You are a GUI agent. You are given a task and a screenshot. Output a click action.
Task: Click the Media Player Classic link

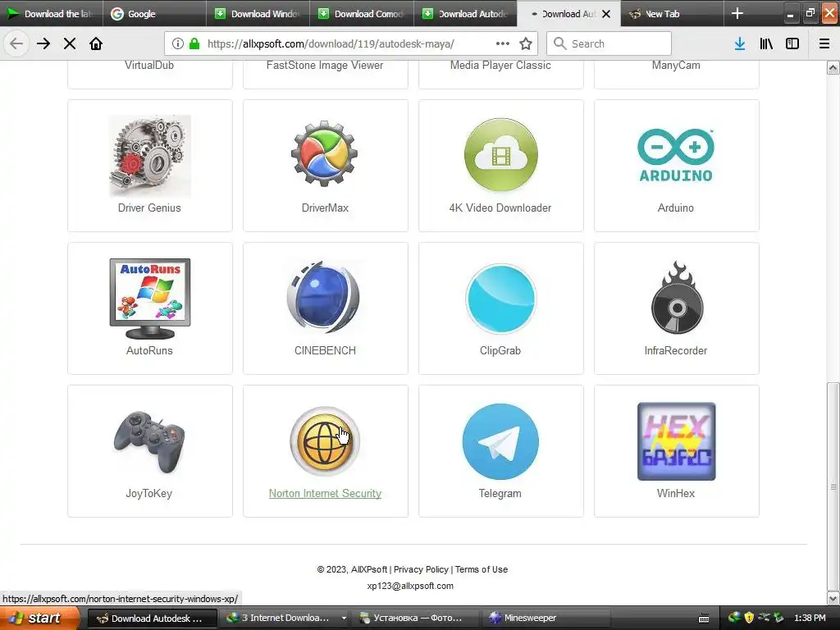tap(500, 66)
